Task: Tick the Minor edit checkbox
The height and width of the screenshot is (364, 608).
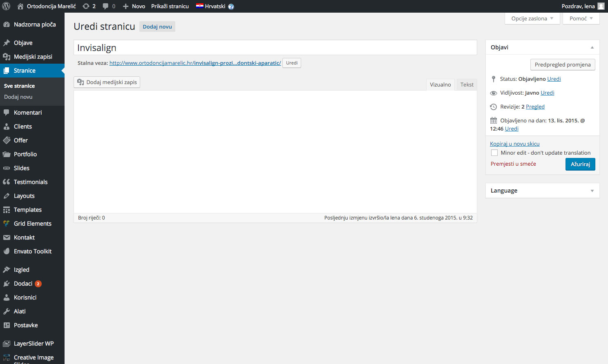Action: 494,153
